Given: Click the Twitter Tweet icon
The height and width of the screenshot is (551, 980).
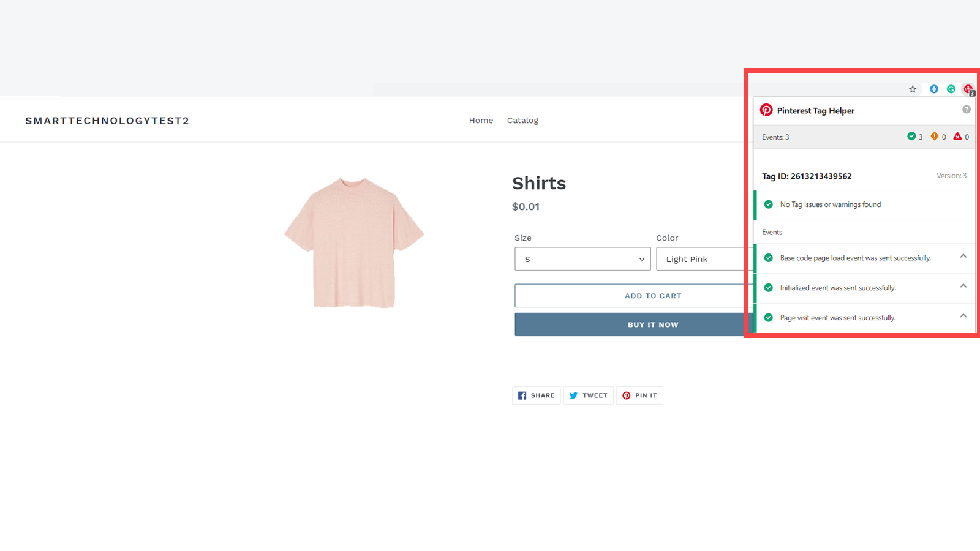Looking at the screenshot, I should coord(573,395).
